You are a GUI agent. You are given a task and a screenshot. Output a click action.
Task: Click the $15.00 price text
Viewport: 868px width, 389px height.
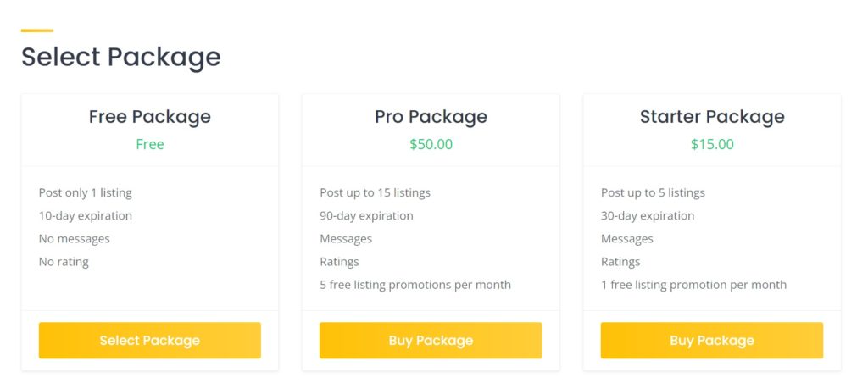pos(712,144)
